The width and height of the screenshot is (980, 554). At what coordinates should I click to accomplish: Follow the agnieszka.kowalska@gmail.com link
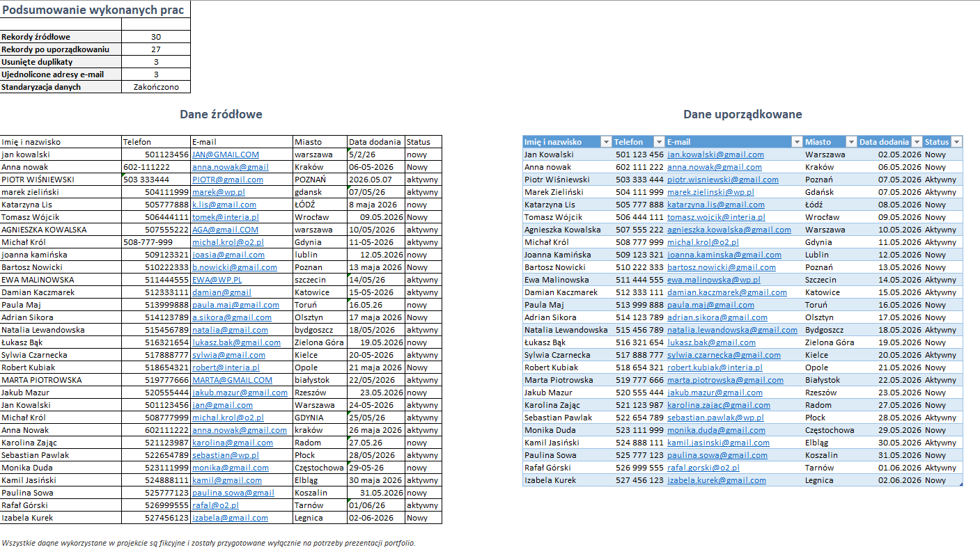[729, 230]
